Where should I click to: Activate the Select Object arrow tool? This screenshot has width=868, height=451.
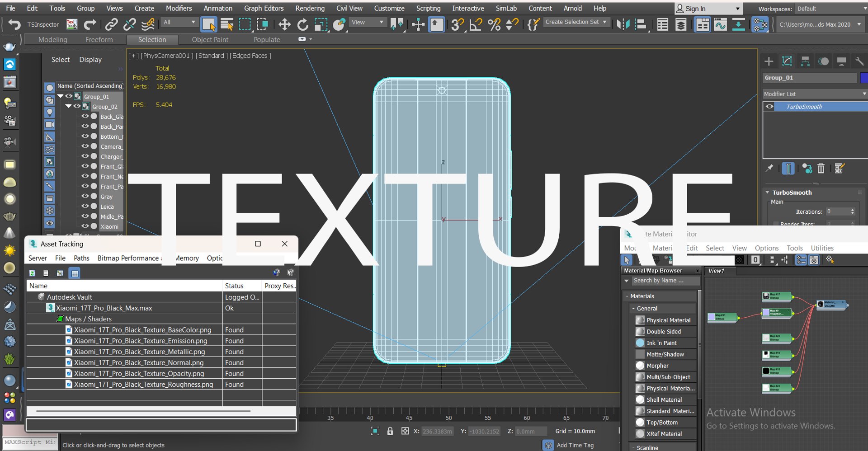click(209, 24)
